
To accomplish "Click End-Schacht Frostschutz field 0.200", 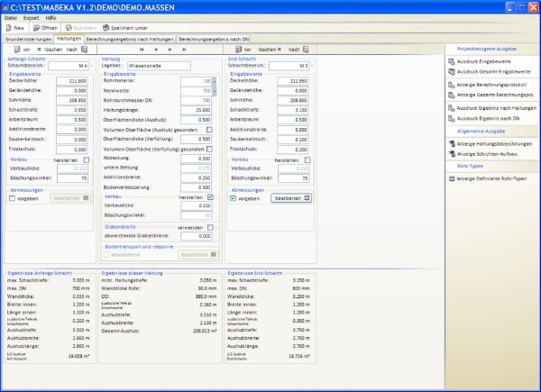I will (x=292, y=150).
